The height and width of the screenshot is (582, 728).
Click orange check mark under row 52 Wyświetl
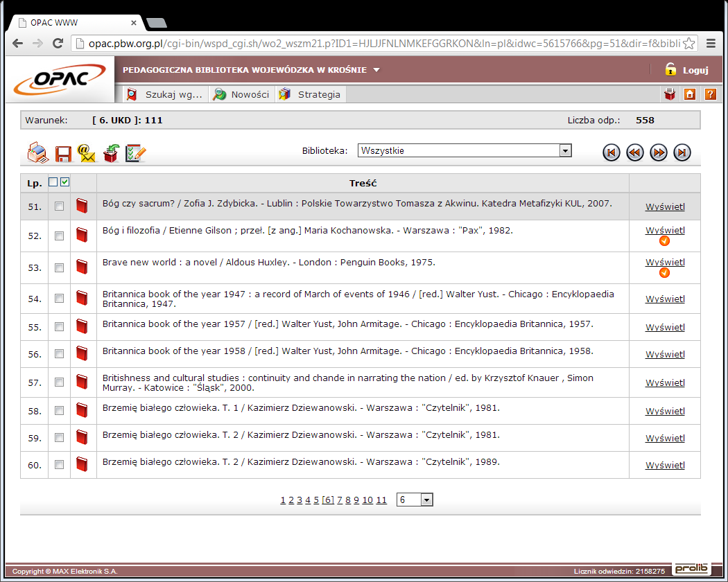664,241
